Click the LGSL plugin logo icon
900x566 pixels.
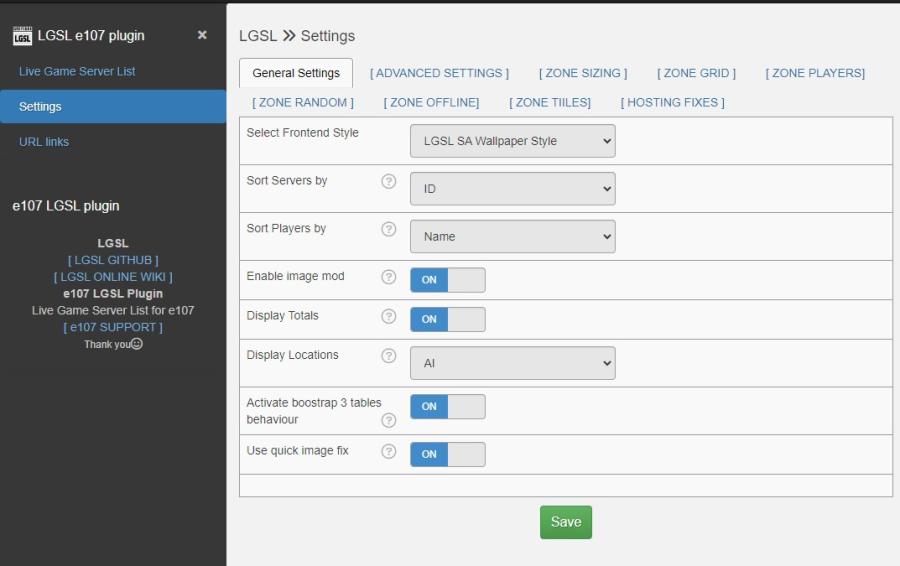coord(22,36)
